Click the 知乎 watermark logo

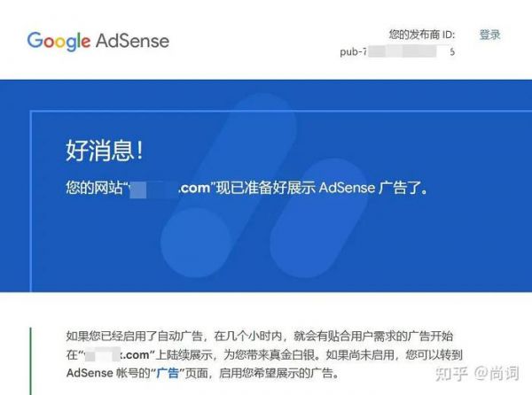pos(451,374)
